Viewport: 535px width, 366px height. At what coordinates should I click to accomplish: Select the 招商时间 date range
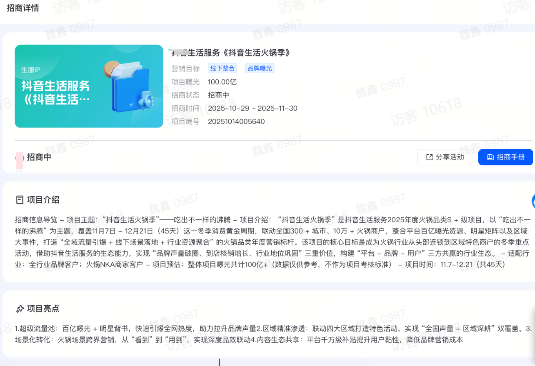(x=252, y=108)
